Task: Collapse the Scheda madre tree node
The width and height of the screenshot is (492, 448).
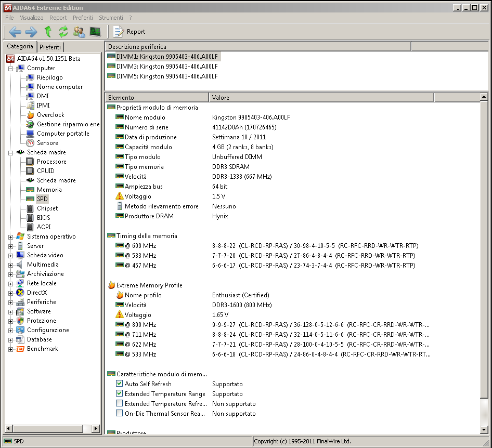Action: point(11,153)
